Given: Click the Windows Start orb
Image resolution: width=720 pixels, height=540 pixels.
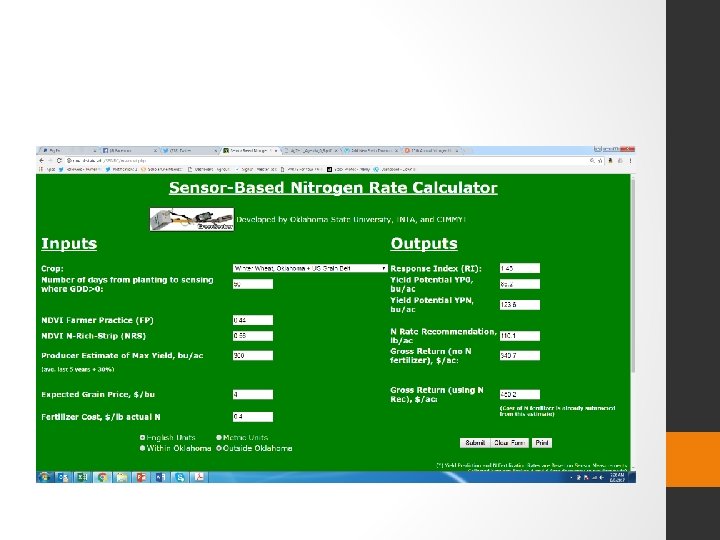Looking at the screenshot, I should coord(45,477).
